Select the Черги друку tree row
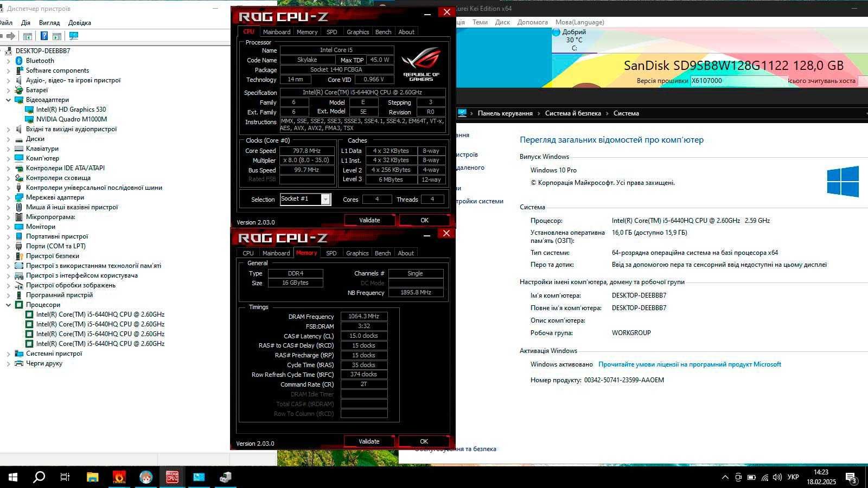The width and height of the screenshot is (868, 488). click(44, 363)
